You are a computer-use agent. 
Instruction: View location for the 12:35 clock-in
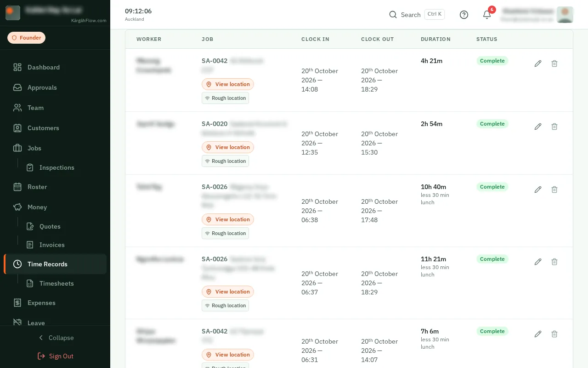[x=228, y=147]
